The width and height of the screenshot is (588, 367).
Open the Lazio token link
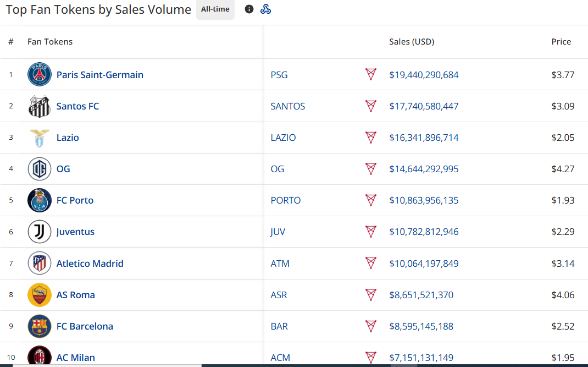click(x=68, y=138)
